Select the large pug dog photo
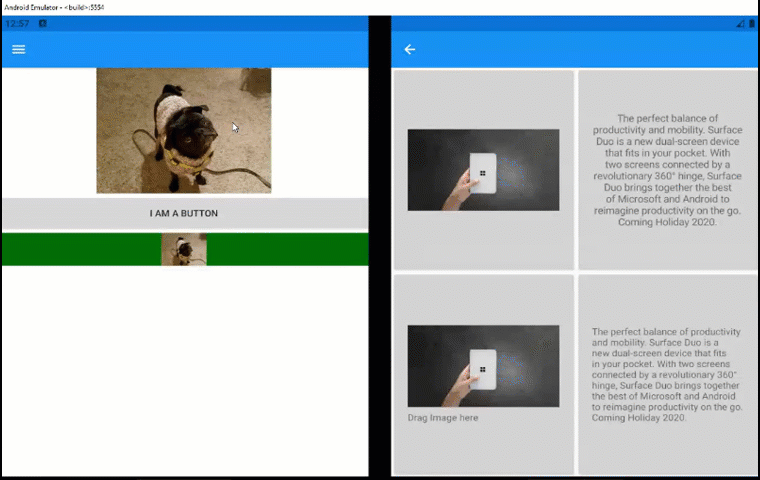Image resolution: width=760 pixels, height=480 pixels. click(x=184, y=130)
